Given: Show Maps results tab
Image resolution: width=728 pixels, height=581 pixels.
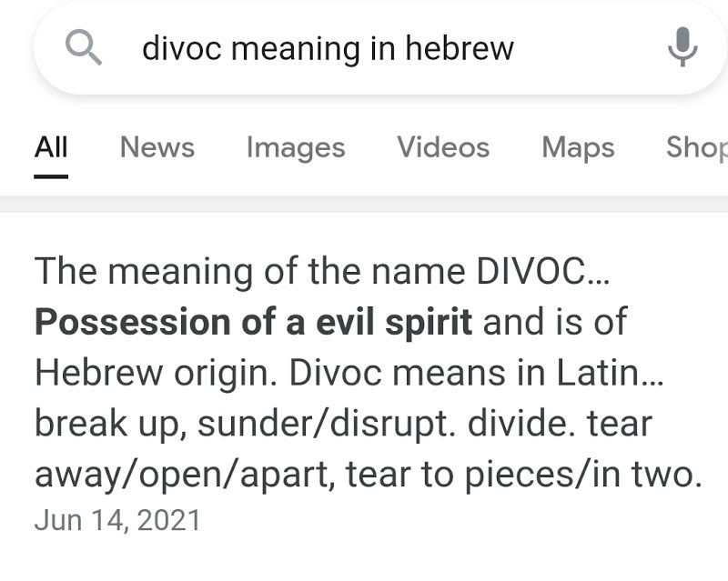Looking at the screenshot, I should (x=578, y=148).
